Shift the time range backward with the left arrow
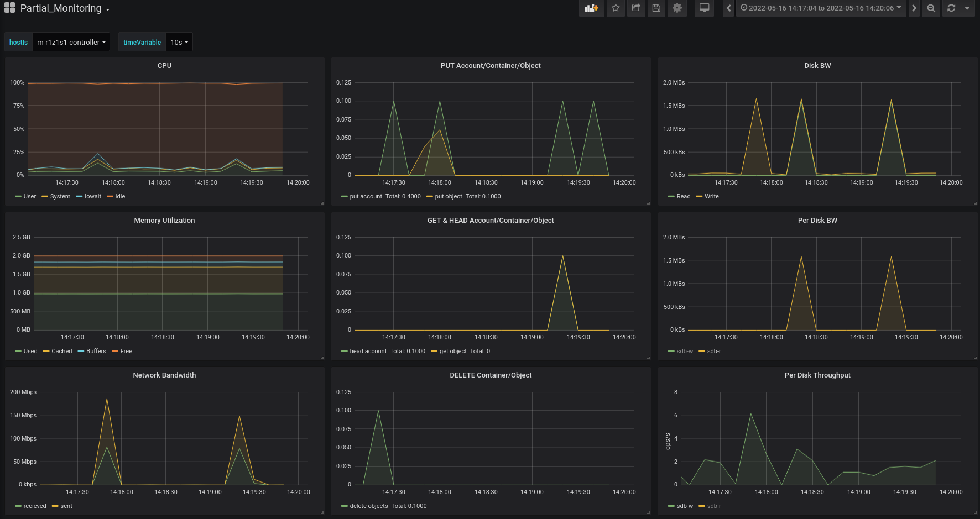 pos(728,8)
